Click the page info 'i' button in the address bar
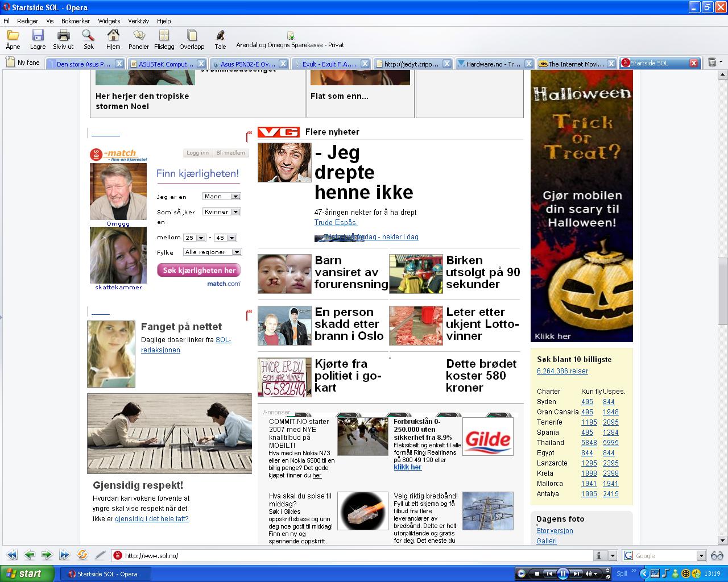The height and width of the screenshot is (582, 728). tap(598, 556)
